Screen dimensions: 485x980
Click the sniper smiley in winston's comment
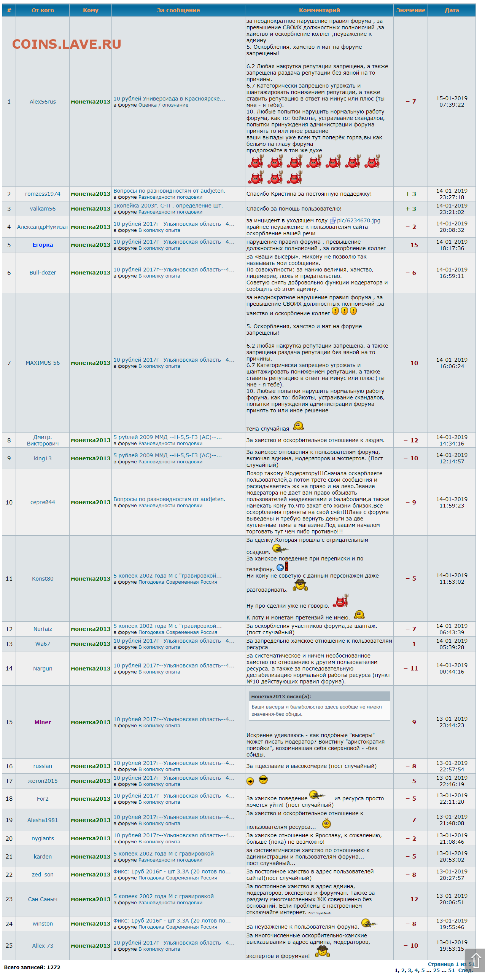pyautogui.click(x=369, y=923)
